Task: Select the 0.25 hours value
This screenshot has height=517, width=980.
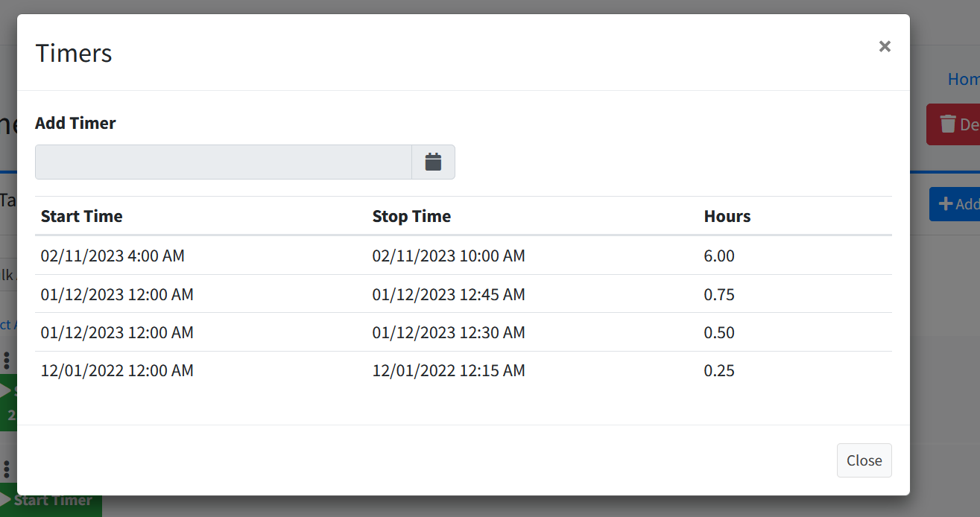Action: click(719, 370)
